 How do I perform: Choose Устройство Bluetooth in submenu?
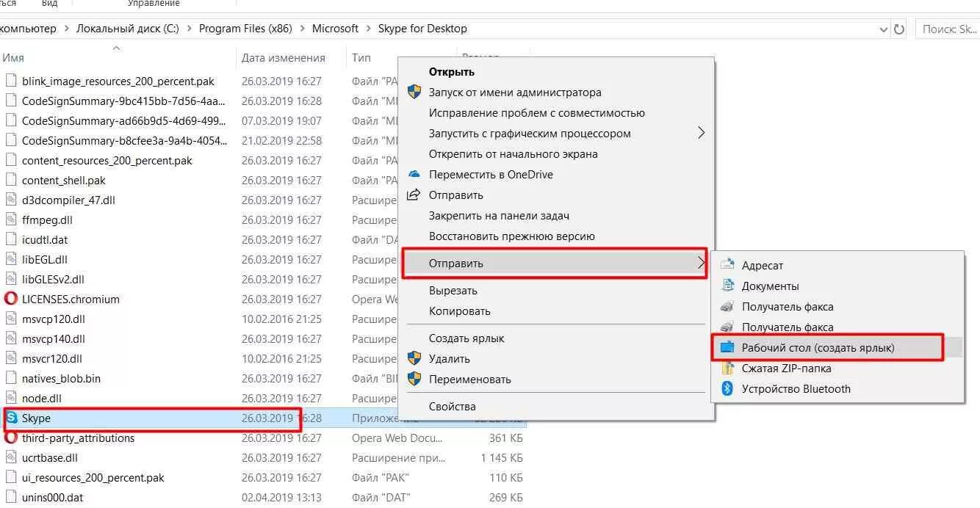coord(796,389)
